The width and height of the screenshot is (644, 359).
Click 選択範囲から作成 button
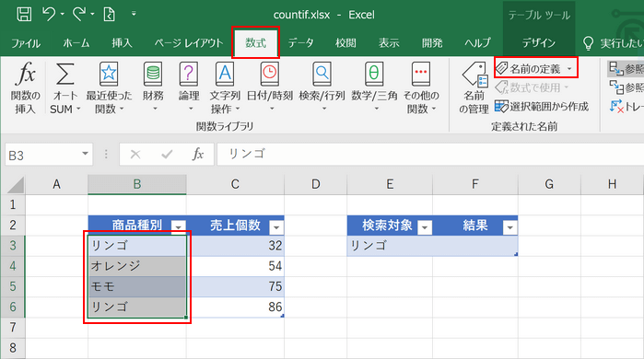tap(542, 107)
